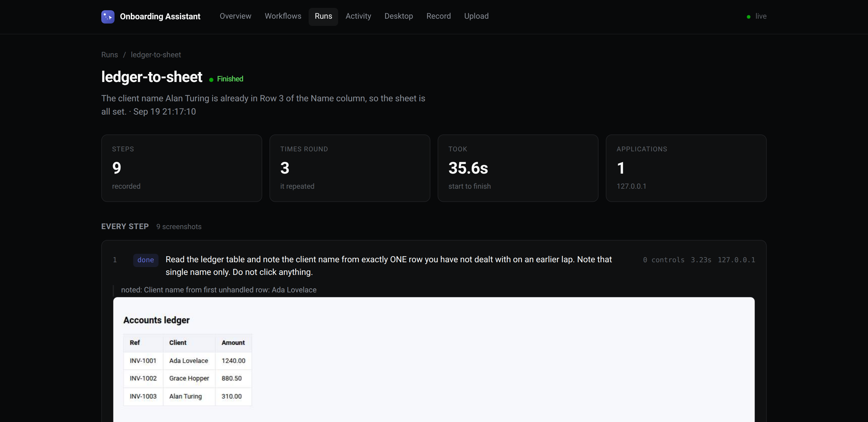Click the Client column header
868x422 pixels.
(x=189, y=343)
